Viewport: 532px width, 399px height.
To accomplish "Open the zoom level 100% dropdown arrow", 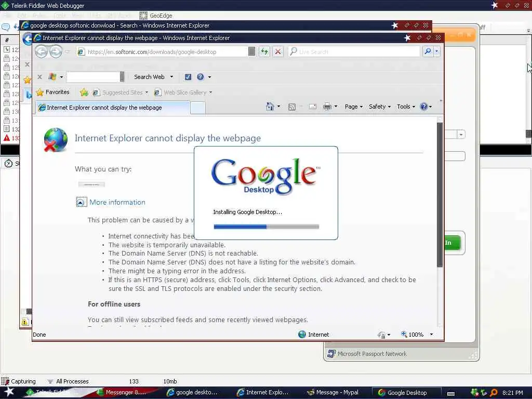I will point(431,335).
